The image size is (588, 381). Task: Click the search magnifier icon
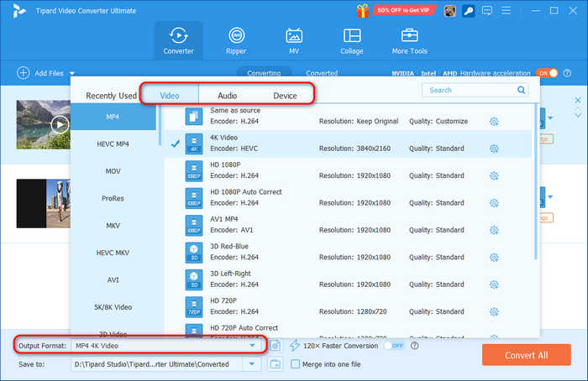click(x=522, y=90)
